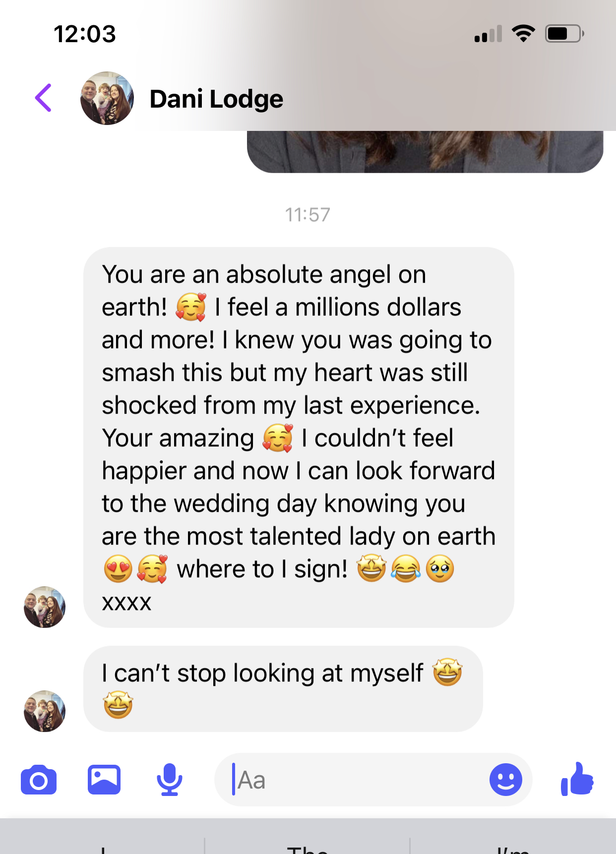Screen dimensions: 616x854
Task: Tap the battery status icon
Action: point(564,34)
